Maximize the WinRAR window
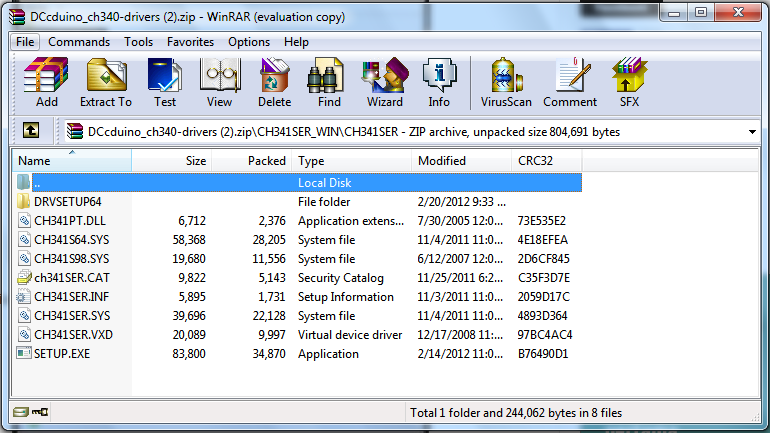Viewport: 770px width, 433px height. [701, 13]
